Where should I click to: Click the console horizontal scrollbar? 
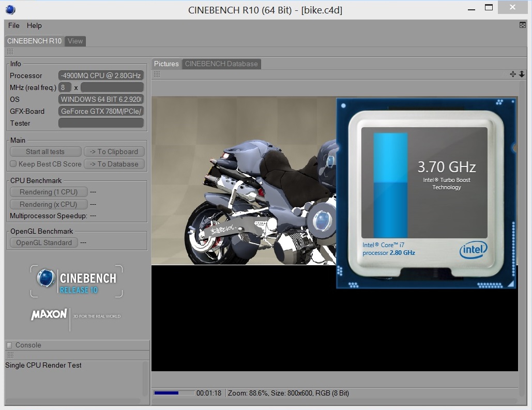tap(72, 401)
